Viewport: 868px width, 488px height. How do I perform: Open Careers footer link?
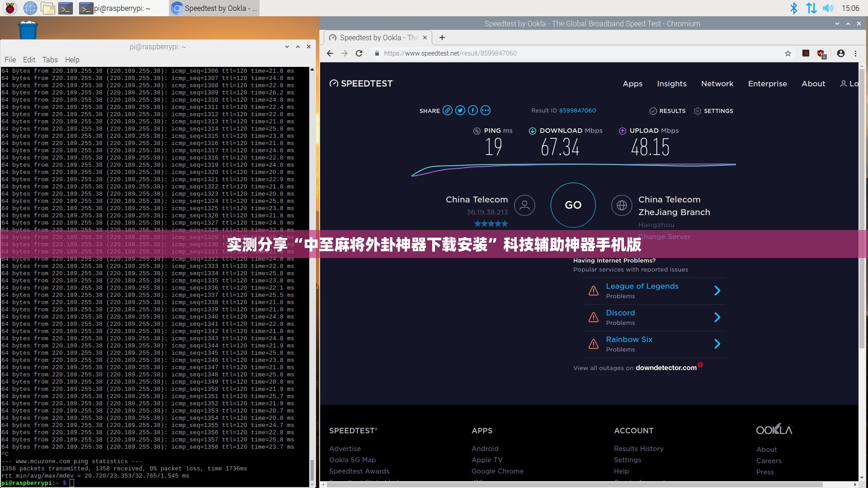point(769,461)
